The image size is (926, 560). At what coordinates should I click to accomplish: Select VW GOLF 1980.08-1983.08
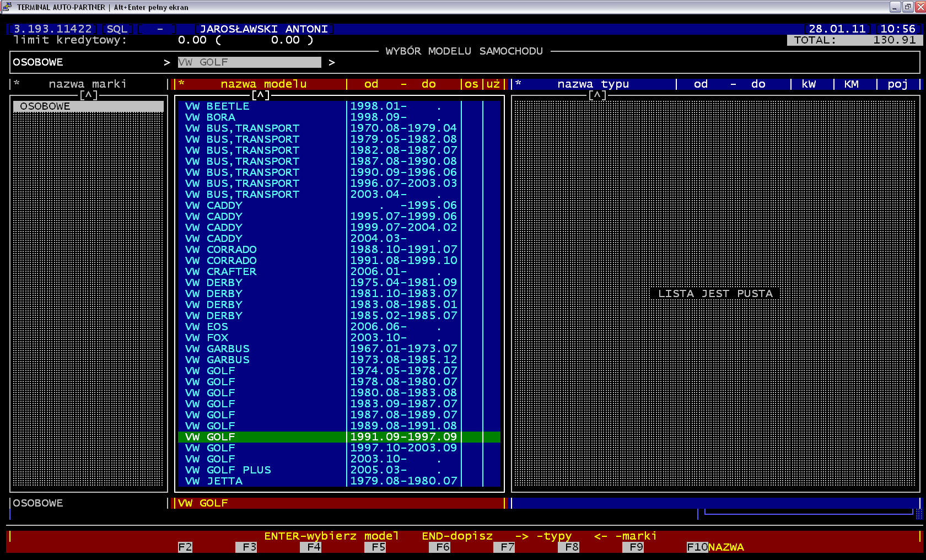[x=339, y=393]
